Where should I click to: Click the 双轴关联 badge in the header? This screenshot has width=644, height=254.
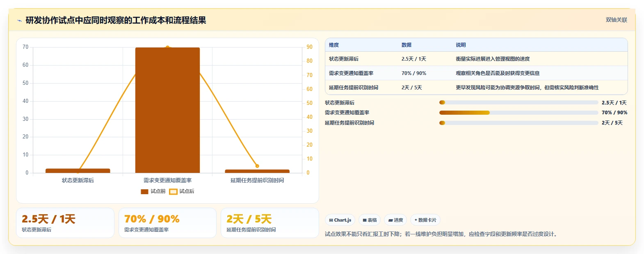(x=616, y=20)
